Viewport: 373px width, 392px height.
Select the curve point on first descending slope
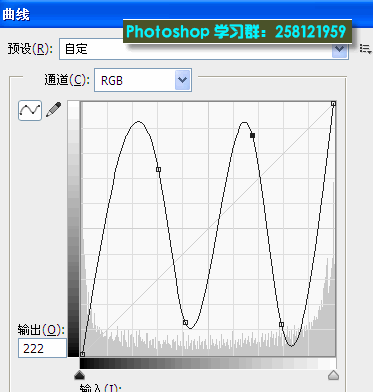(x=159, y=170)
